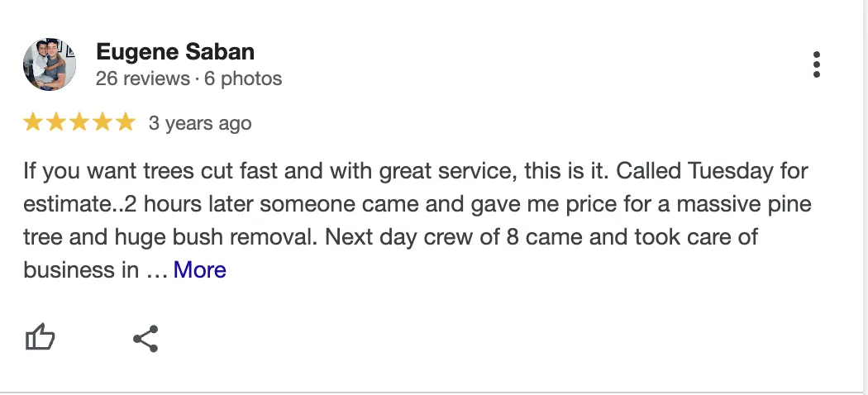Click the third gold rating star
The height and width of the screenshot is (395, 868).
tap(79, 122)
